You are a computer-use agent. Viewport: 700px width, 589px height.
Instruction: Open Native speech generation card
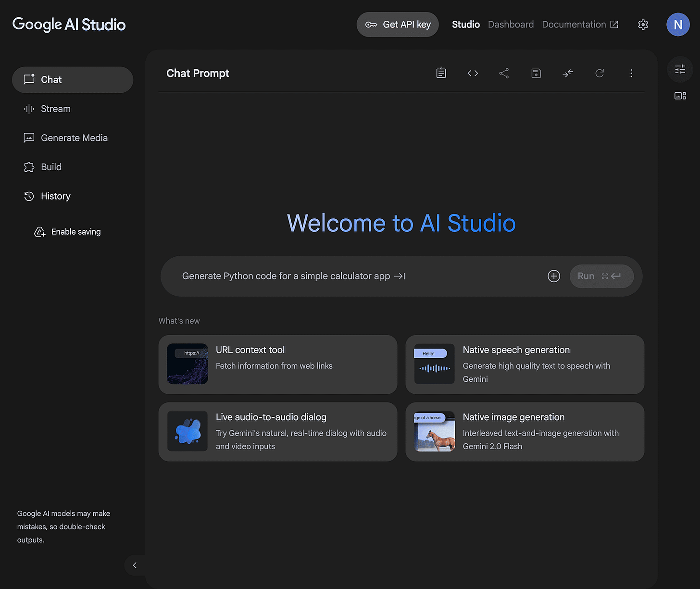coord(525,364)
